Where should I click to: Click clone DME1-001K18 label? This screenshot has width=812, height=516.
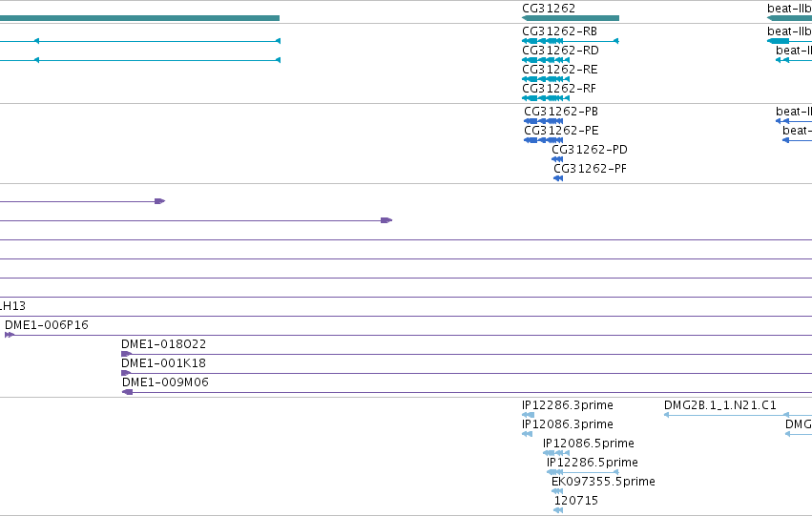pyautogui.click(x=164, y=363)
